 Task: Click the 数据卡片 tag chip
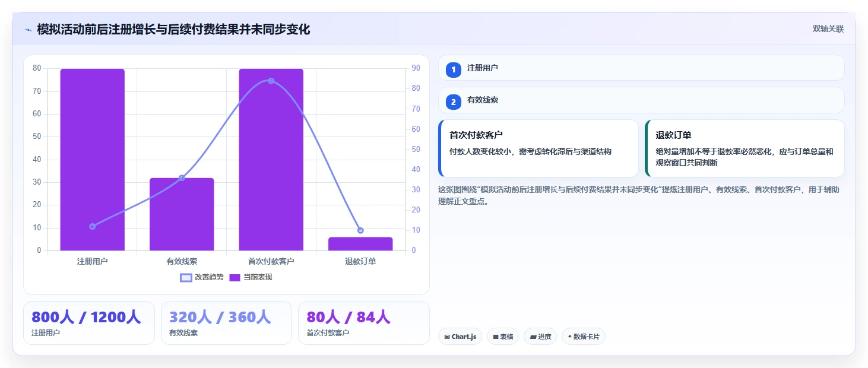(584, 337)
